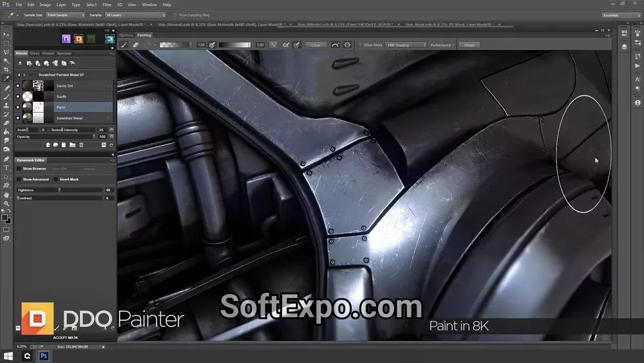This screenshot has width=644, height=363.
Task: Click the Clear button
Action: click(x=316, y=44)
